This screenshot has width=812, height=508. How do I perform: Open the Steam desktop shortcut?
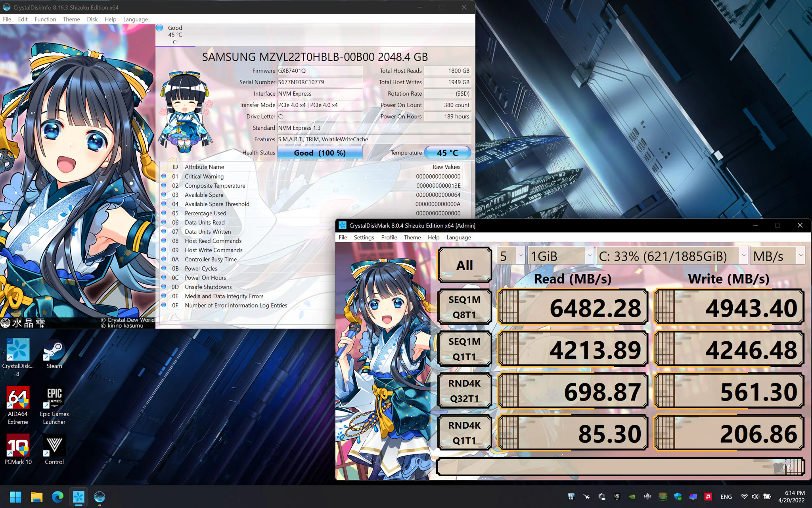pyautogui.click(x=54, y=354)
